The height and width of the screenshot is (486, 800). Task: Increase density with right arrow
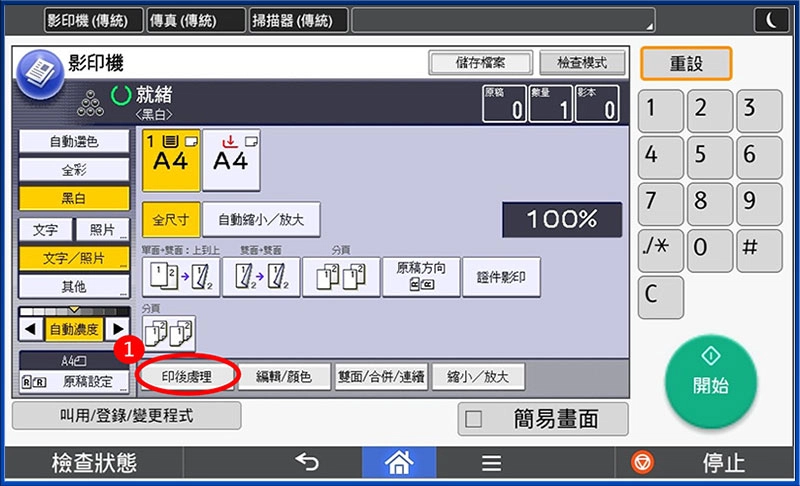pyautogui.click(x=117, y=329)
